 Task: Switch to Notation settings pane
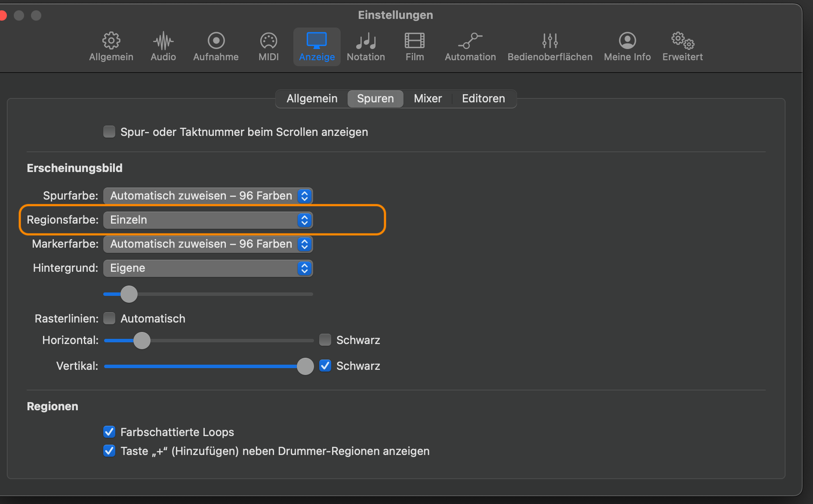coord(366,46)
